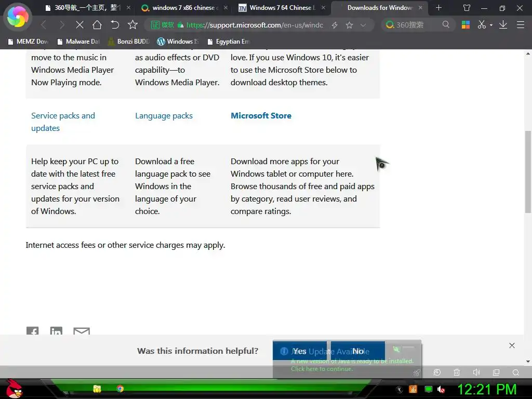This screenshot has height=399, width=532.
Task: Click the scrollbar up arrow
Action: [528, 54]
